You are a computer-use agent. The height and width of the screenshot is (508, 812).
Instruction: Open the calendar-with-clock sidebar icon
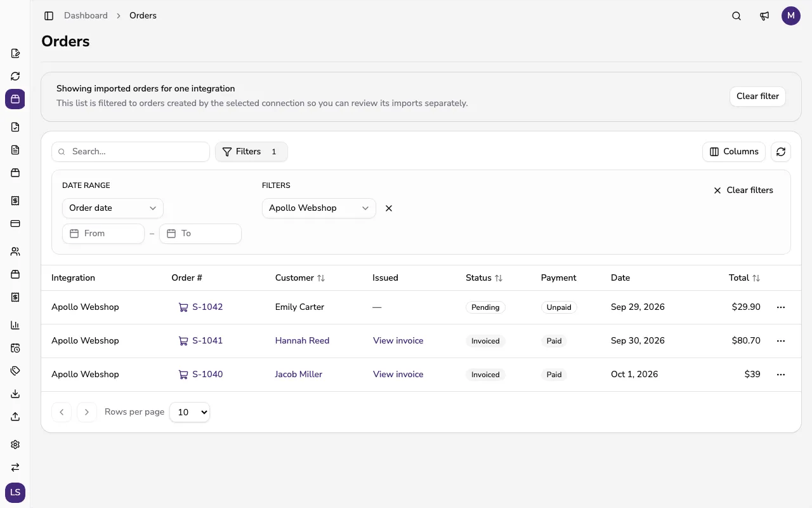pos(15,348)
